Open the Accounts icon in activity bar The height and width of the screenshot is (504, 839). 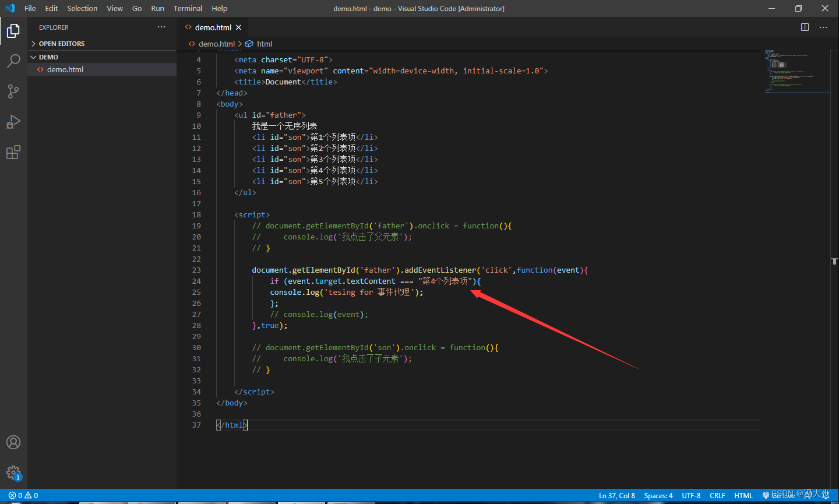(x=13, y=442)
